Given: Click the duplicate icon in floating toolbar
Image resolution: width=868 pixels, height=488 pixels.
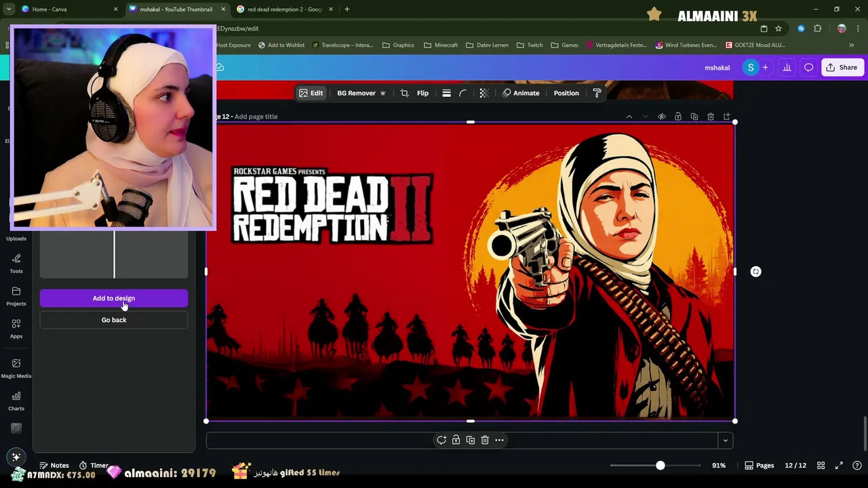Looking at the screenshot, I should pos(470,441).
